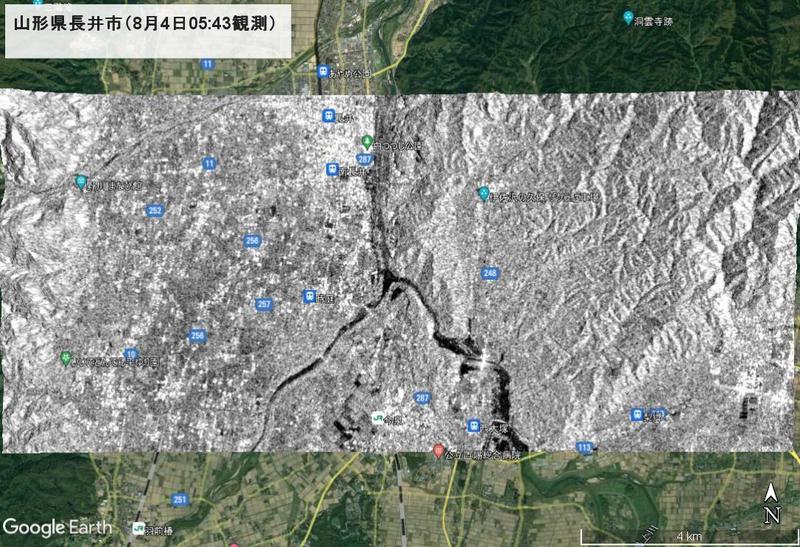Image resolution: width=800 pixels, height=547 pixels.
Task: Click Route 256 shield between the 252 and 257 shields
Action: click(x=252, y=241)
